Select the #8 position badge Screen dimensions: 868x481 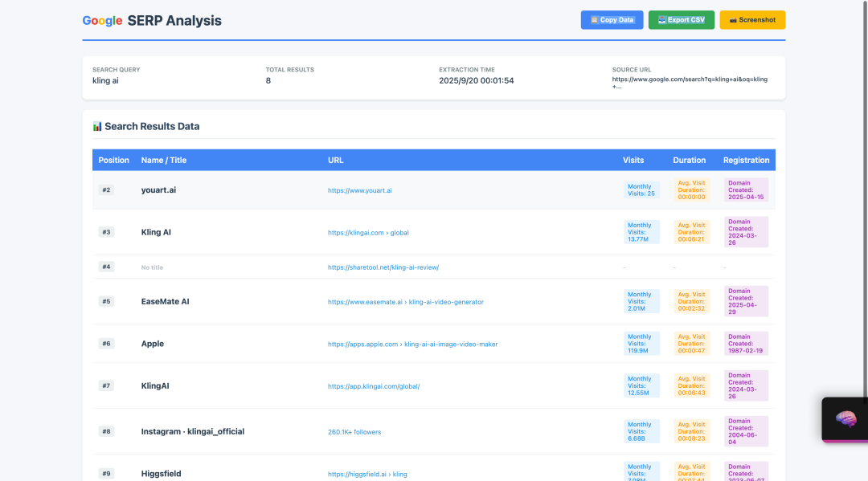click(x=106, y=431)
